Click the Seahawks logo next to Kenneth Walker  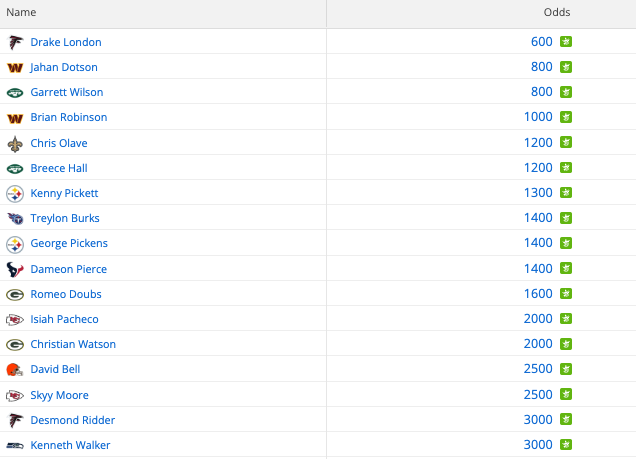15,446
